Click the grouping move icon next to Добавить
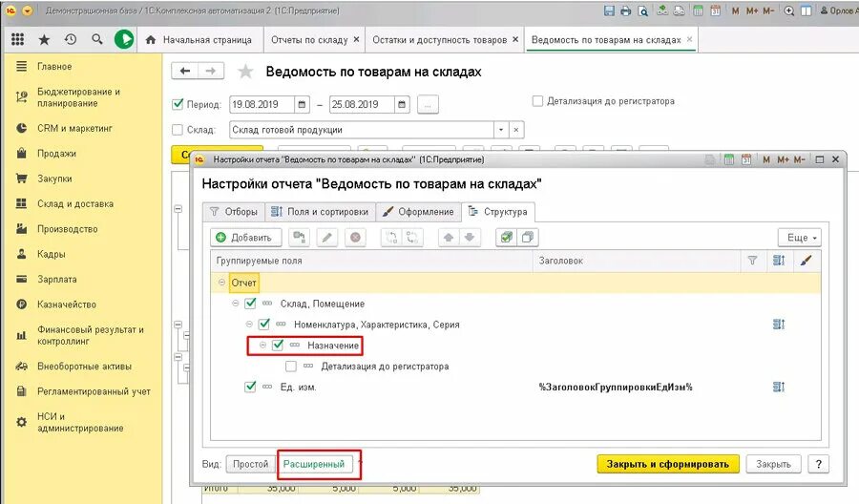859x504 pixels. tap(299, 238)
